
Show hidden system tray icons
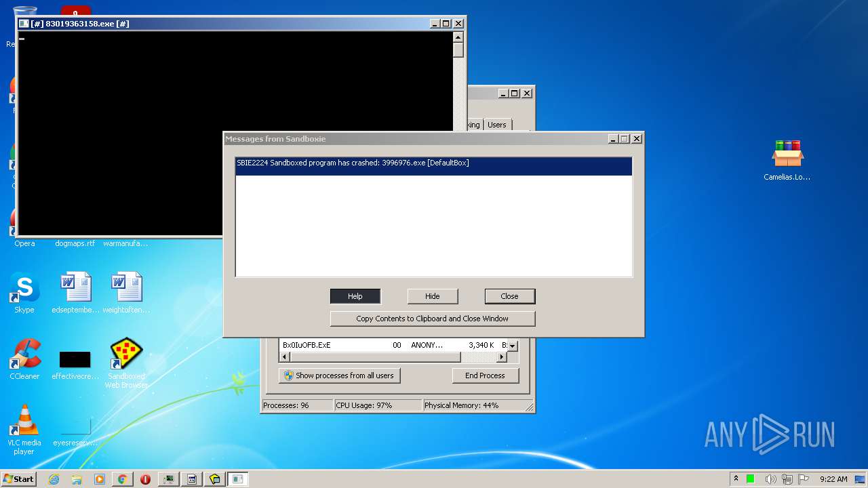[x=736, y=479]
